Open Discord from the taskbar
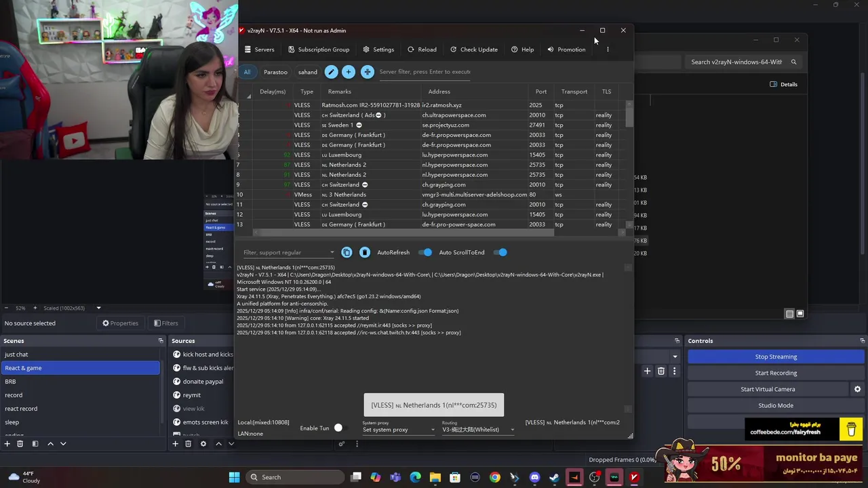This screenshot has width=868, height=488. tap(534, 477)
